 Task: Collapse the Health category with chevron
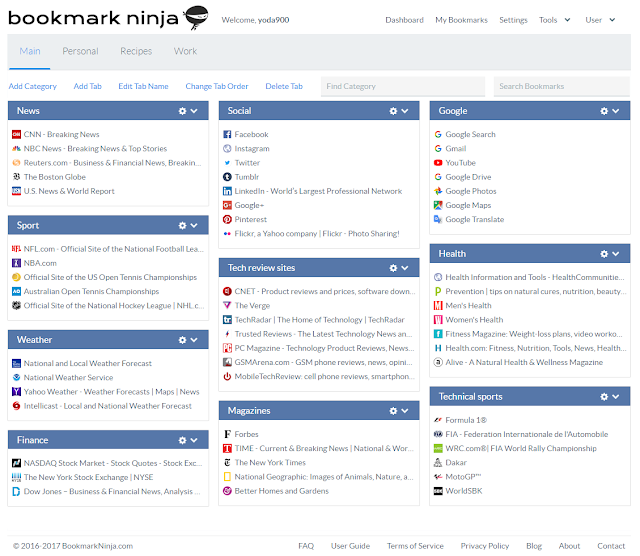click(x=616, y=254)
